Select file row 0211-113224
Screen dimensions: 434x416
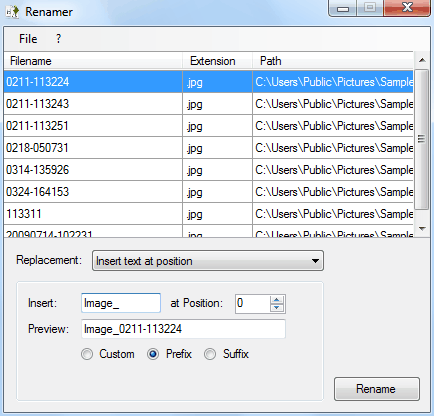(x=208, y=82)
